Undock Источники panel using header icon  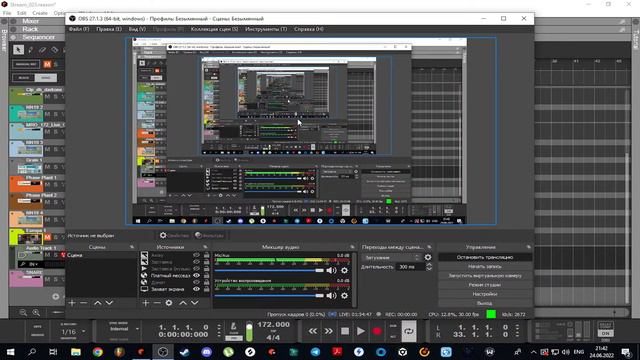tap(205, 247)
